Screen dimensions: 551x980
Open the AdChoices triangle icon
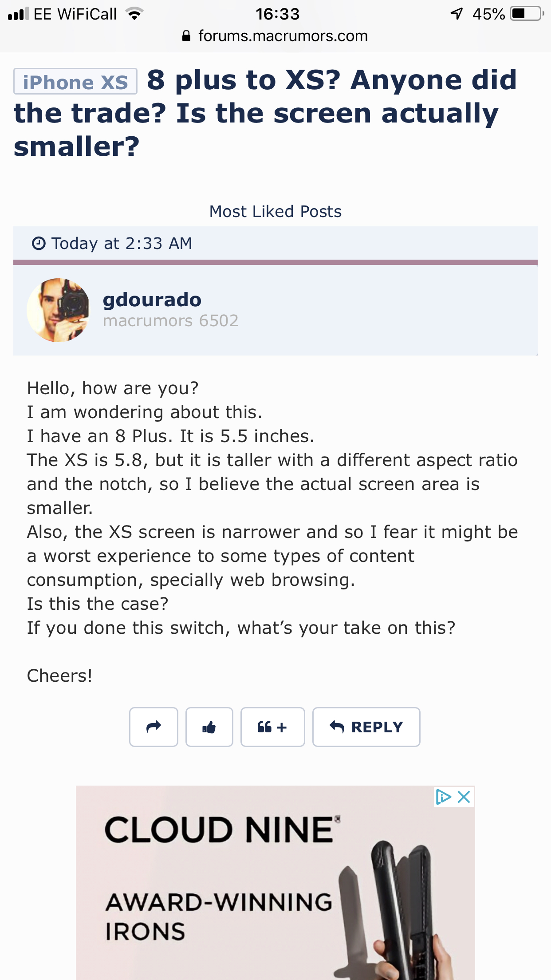point(443,797)
